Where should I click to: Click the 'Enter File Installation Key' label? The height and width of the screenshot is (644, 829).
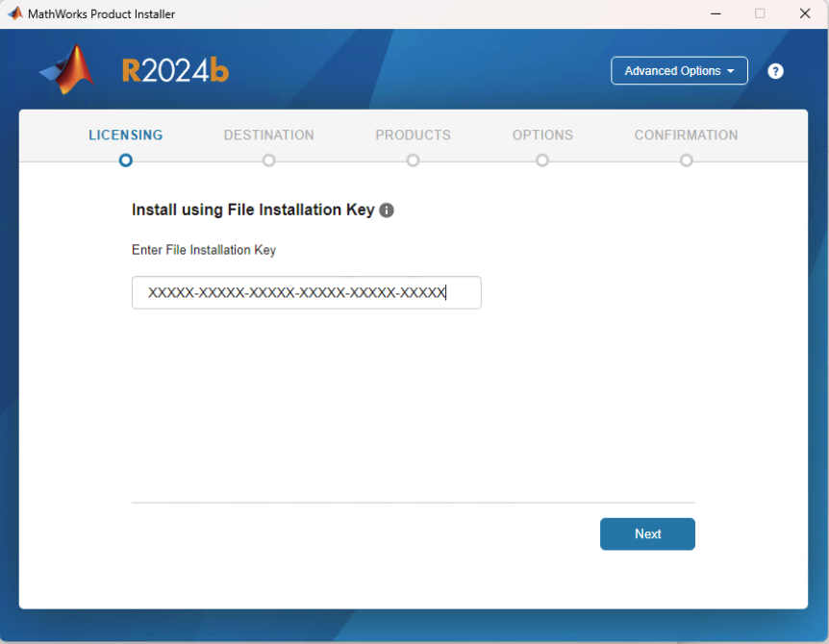click(204, 250)
